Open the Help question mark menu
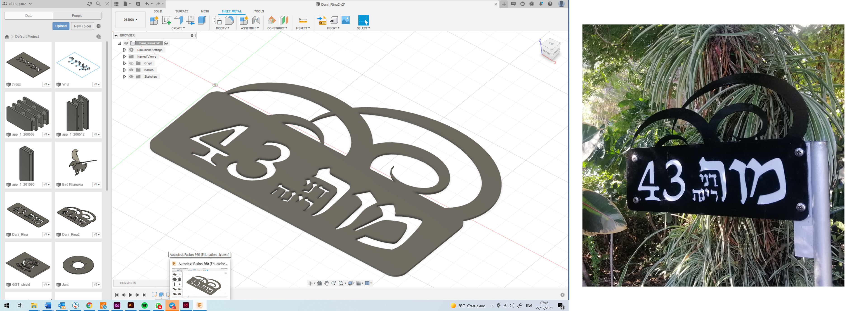 click(550, 4)
